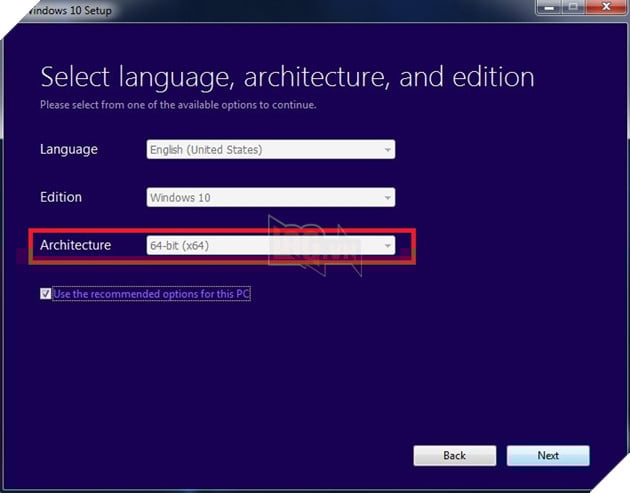630x493 pixels.
Task: Open the Language dropdown
Action: (271, 149)
